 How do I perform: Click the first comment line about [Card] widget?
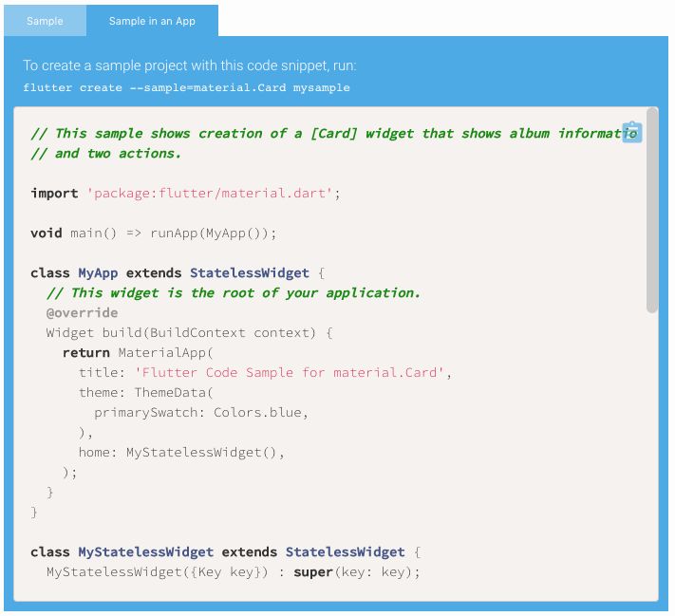333,134
